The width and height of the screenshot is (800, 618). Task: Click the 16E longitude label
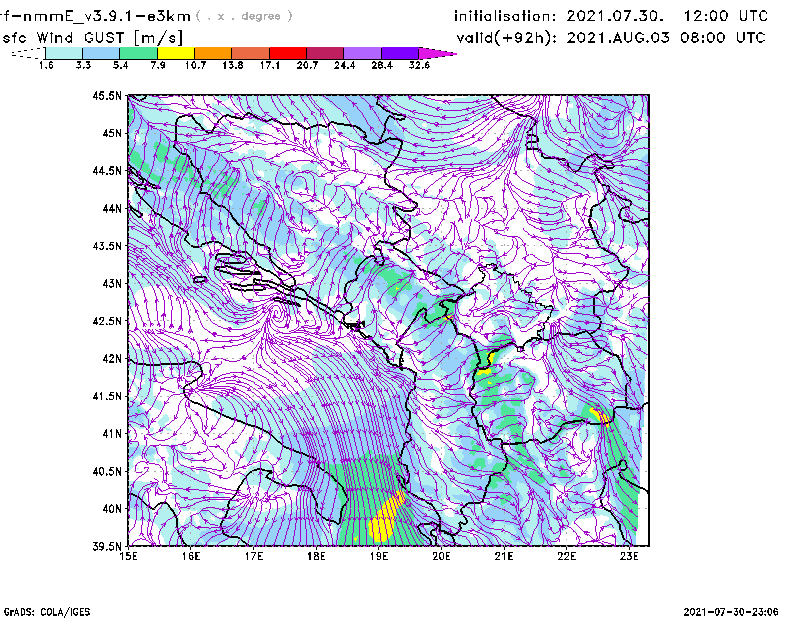point(191,556)
